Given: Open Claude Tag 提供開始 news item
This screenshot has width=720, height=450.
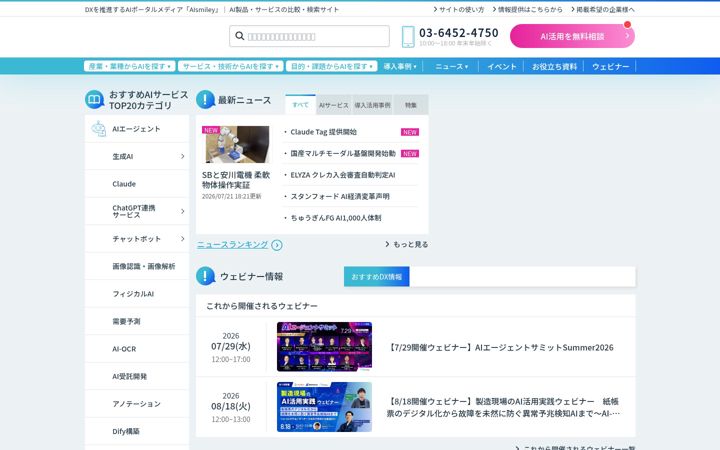Looking at the screenshot, I should click(x=323, y=132).
